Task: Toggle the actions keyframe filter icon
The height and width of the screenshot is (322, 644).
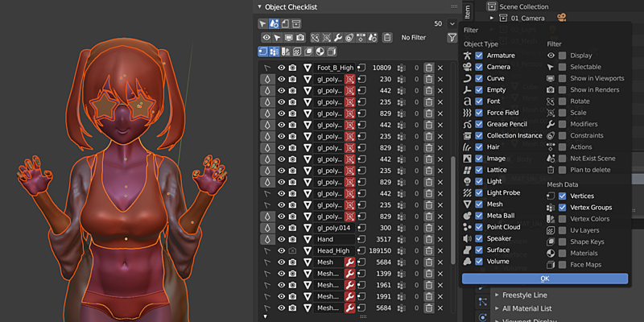Action: (x=361, y=38)
